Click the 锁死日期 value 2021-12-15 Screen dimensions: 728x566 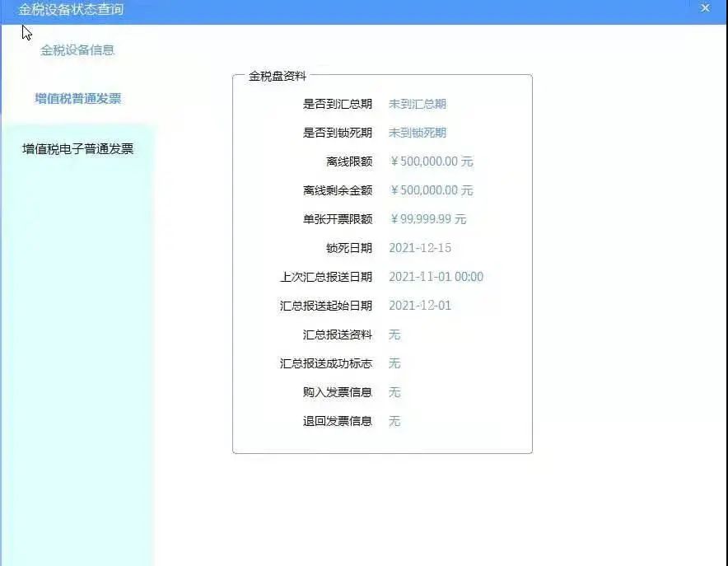pyautogui.click(x=419, y=249)
